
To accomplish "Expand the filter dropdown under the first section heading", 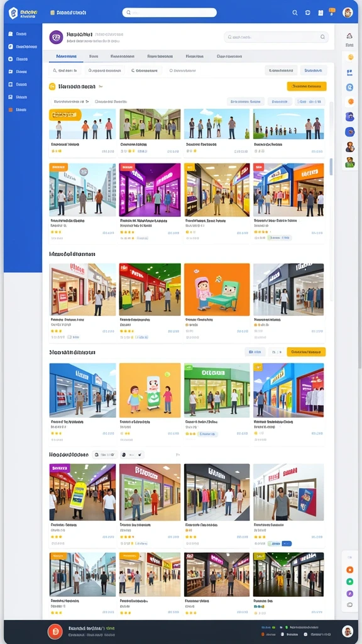I will [x=70, y=101].
